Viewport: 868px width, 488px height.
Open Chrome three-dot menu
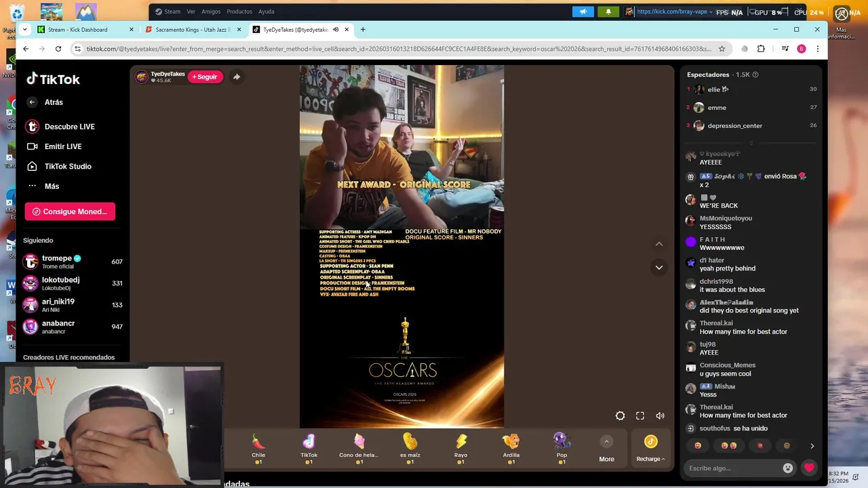coord(818,49)
